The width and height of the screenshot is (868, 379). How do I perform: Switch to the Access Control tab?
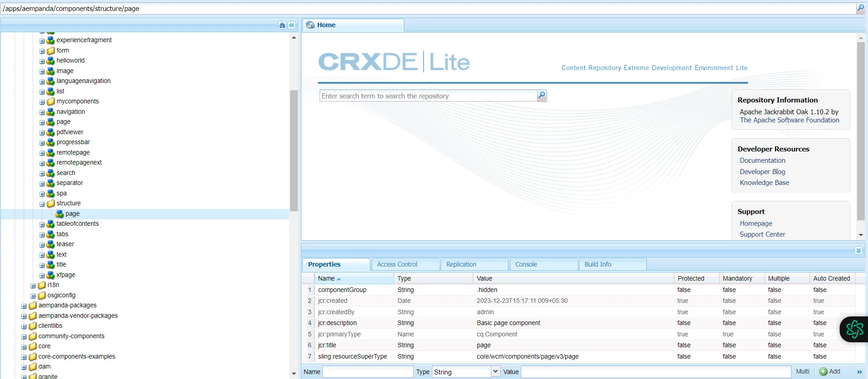pyautogui.click(x=405, y=264)
